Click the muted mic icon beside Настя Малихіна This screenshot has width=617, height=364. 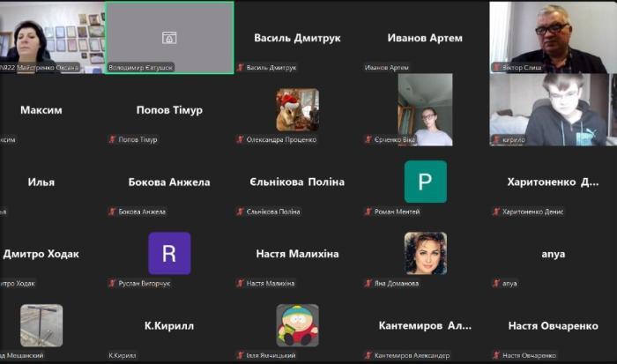coord(239,283)
